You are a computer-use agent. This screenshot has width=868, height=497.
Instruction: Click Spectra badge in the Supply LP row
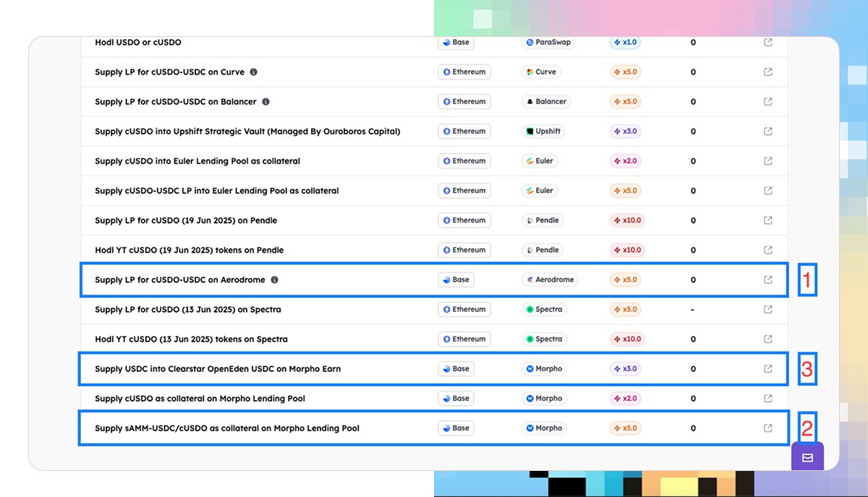(544, 309)
